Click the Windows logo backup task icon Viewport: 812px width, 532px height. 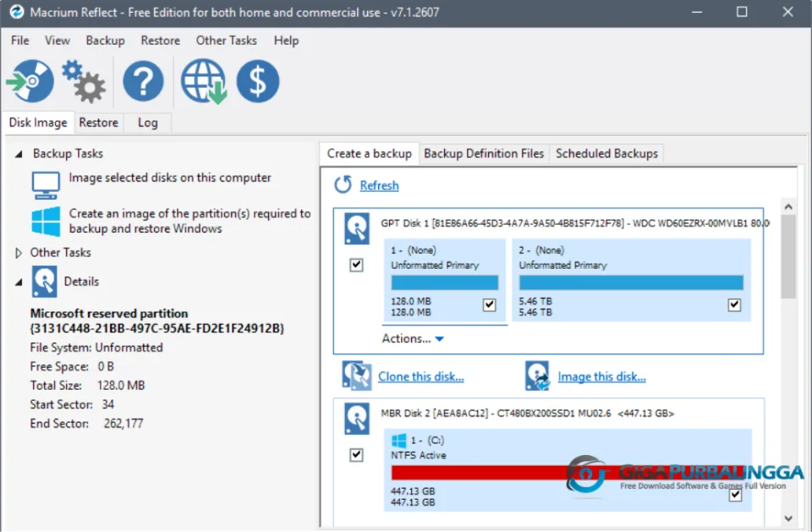click(x=46, y=222)
